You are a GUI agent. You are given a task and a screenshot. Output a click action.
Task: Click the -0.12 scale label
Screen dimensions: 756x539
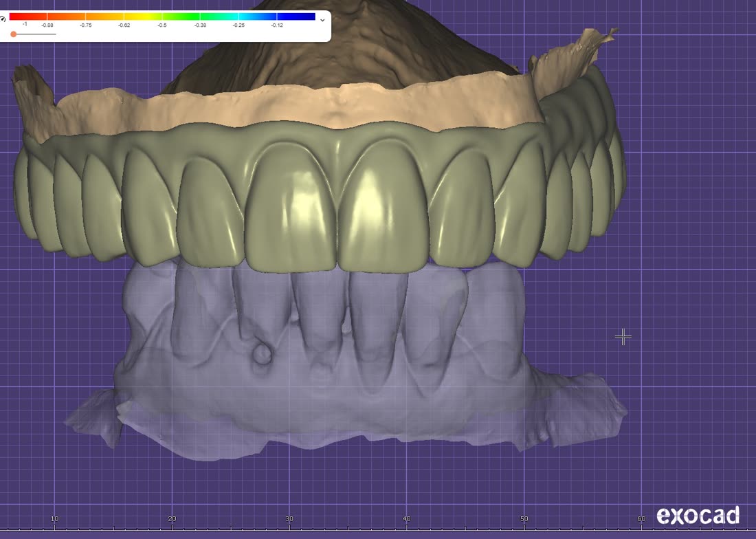tap(277, 25)
